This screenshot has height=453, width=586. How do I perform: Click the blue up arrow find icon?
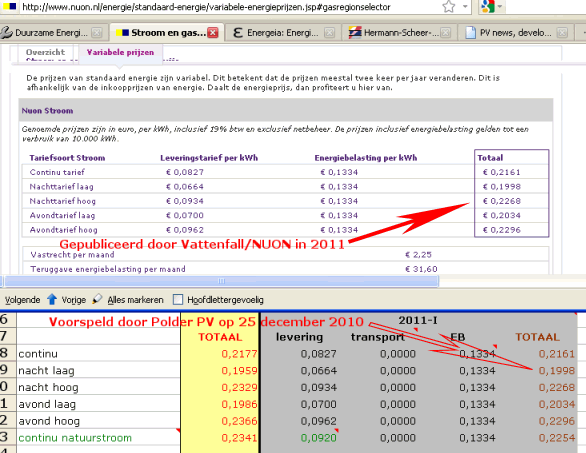tap(52, 299)
